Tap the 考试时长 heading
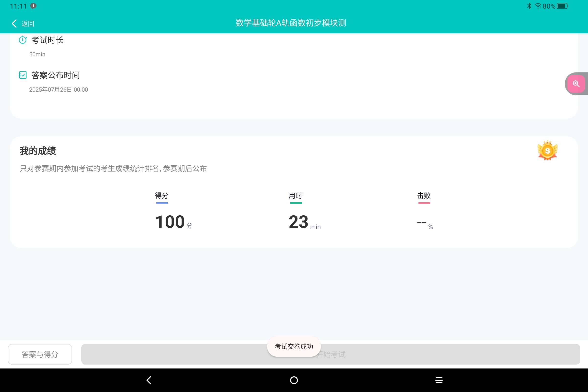Viewport: 588px width, 392px height. point(48,40)
